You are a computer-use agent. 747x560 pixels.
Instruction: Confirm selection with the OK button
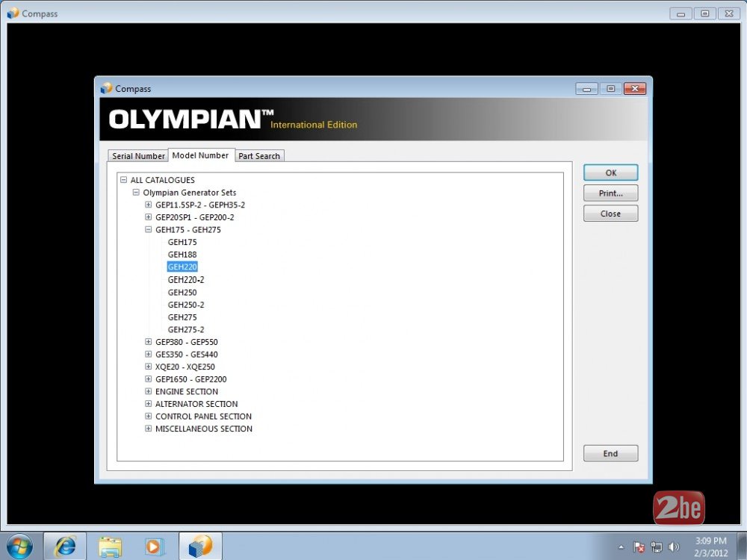point(611,173)
